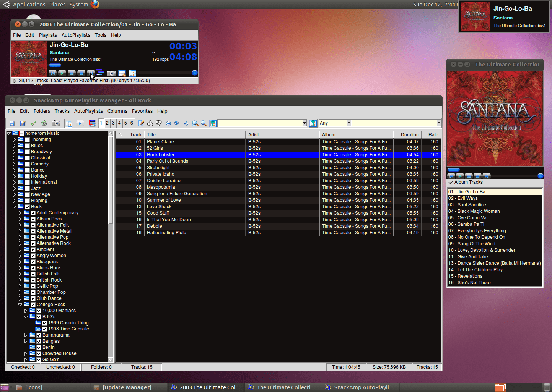
Task: Open the AutoPlaylists menu
Action: point(88,111)
